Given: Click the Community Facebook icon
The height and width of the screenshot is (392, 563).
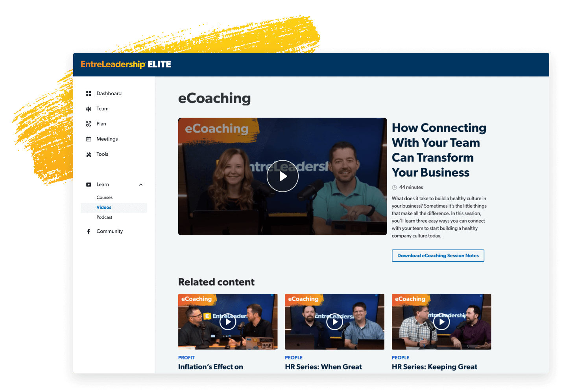Looking at the screenshot, I should (89, 232).
